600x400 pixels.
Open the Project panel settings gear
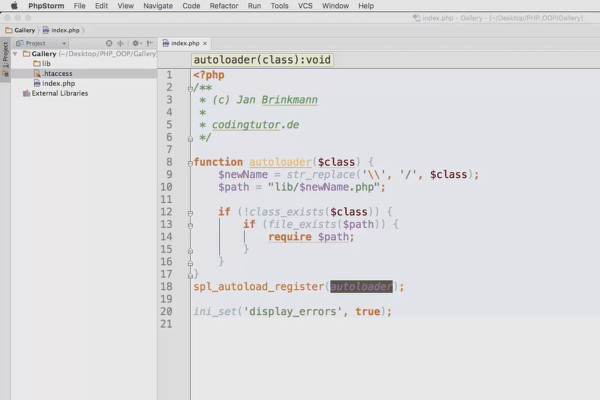pyautogui.click(x=135, y=44)
